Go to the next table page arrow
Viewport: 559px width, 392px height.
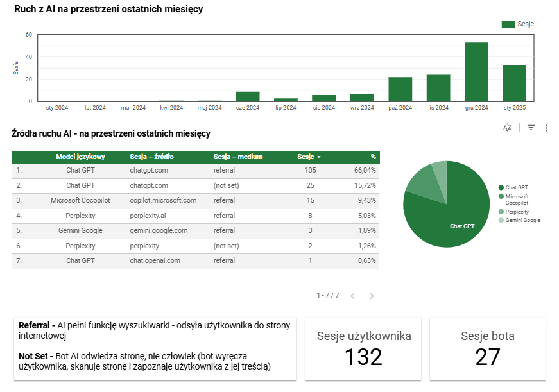pyautogui.click(x=371, y=296)
